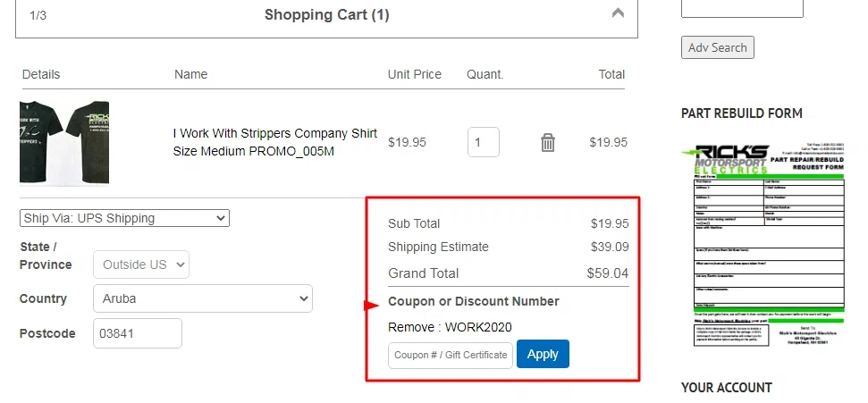Click the search text box above Adv Search
The image size is (868, 403).
coord(742,8)
